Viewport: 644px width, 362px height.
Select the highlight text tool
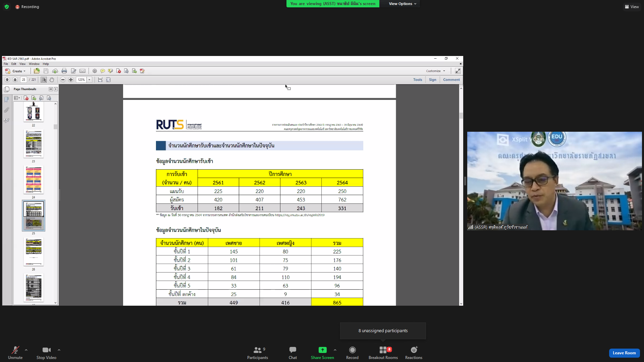coord(110,71)
